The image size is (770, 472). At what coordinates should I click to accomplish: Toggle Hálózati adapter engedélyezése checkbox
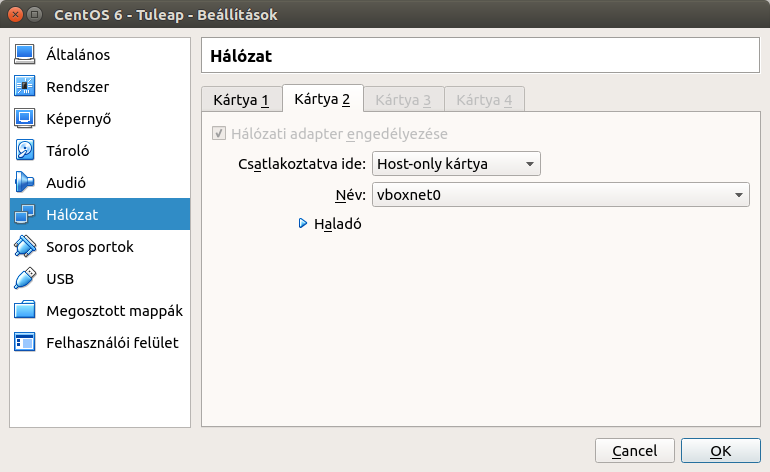219,133
